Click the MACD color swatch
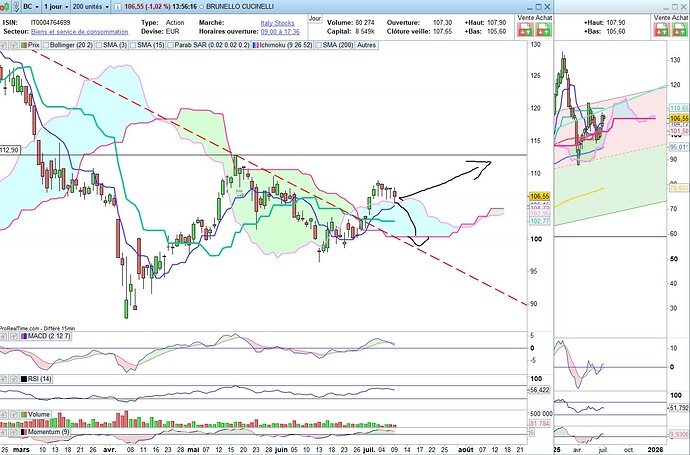Image resolution: width=690 pixels, height=455 pixels. click(24, 336)
